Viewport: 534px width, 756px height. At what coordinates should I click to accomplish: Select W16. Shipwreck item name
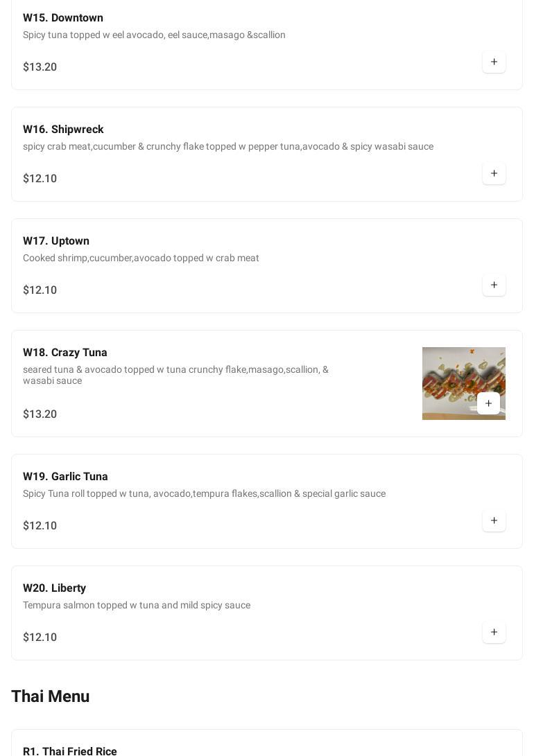[x=63, y=130]
